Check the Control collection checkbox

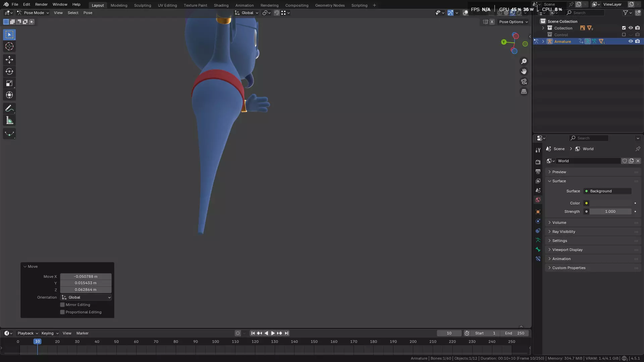[624, 35]
